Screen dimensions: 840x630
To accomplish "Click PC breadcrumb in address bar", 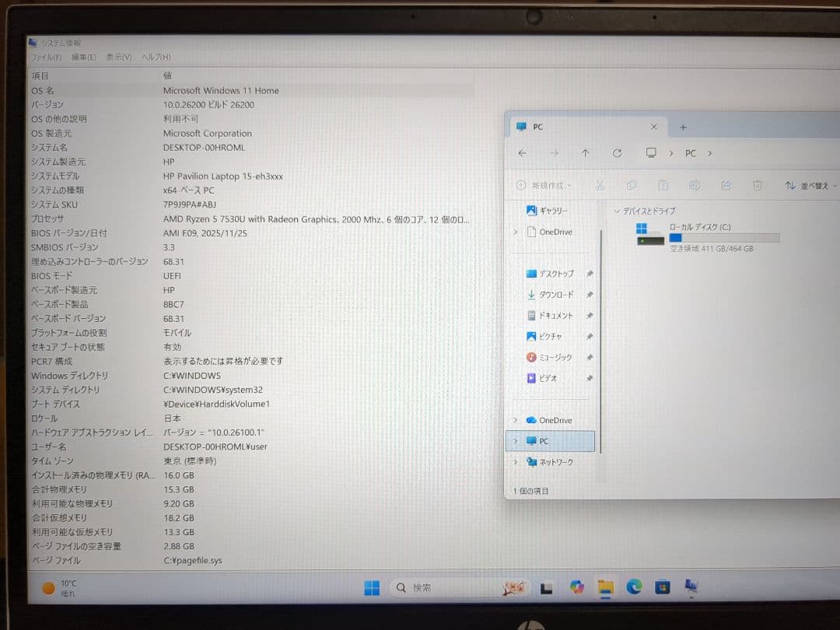I will [x=691, y=154].
